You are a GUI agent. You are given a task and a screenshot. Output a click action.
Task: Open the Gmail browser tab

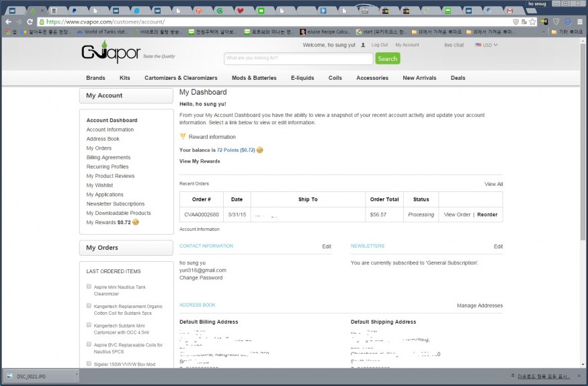pos(510,11)
